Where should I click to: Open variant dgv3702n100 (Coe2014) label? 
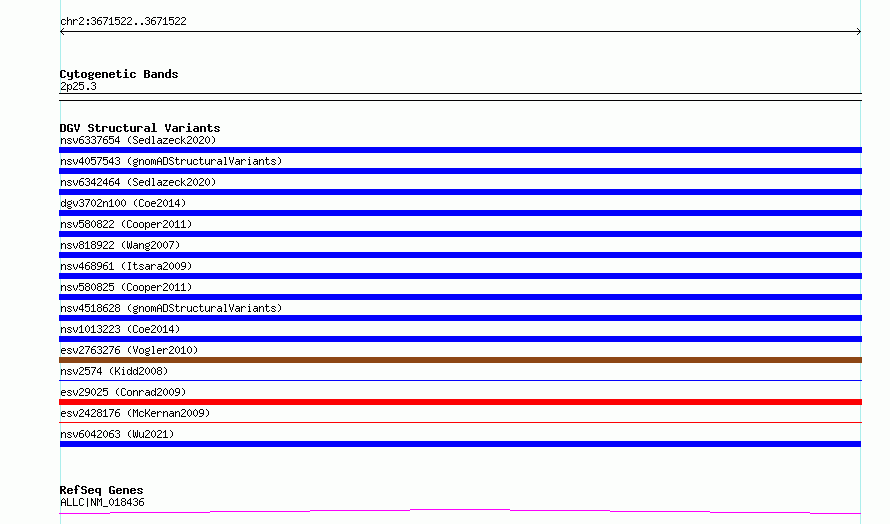(x=123, y=203)
